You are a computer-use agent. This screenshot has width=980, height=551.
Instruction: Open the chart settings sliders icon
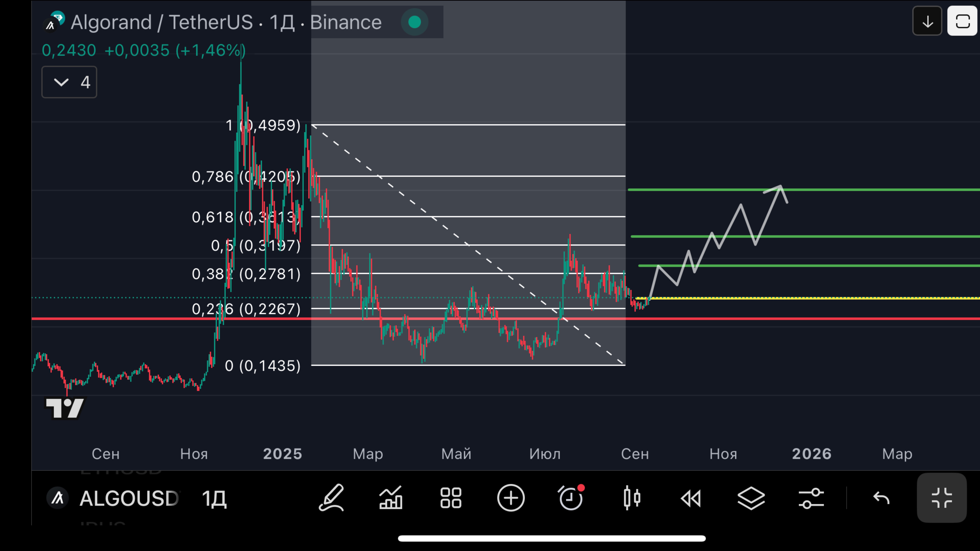point(811,498)
